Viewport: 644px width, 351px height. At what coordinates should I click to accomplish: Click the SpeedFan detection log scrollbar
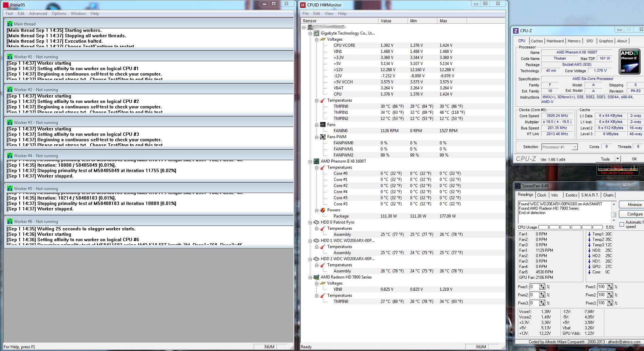pos(613,212)
